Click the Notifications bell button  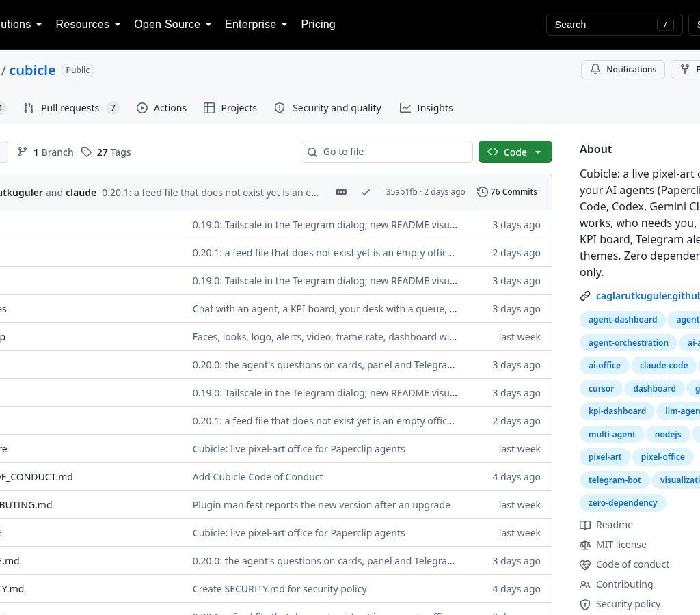pos(623,69)
